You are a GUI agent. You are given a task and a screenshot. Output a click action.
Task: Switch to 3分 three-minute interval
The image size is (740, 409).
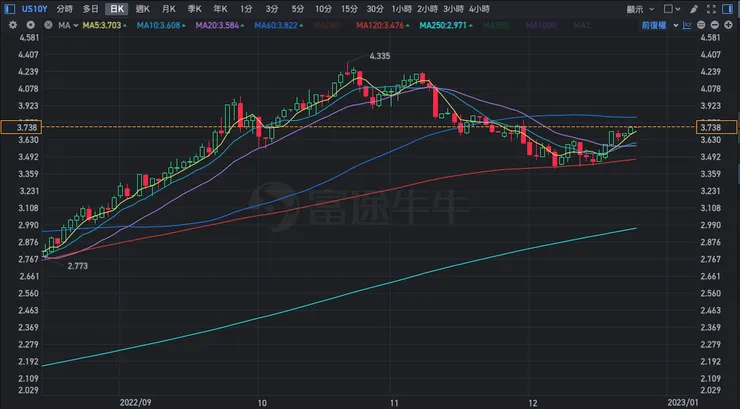(272, 9)
